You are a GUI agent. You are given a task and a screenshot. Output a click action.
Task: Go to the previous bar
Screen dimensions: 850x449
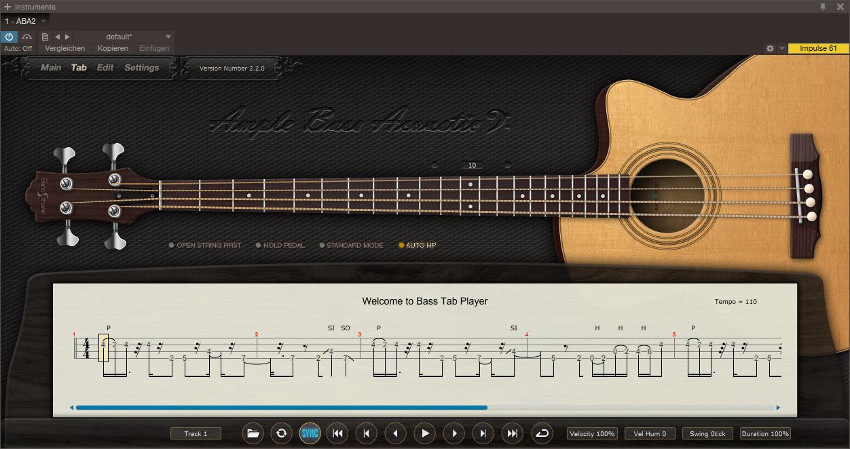tap(366, 433)
